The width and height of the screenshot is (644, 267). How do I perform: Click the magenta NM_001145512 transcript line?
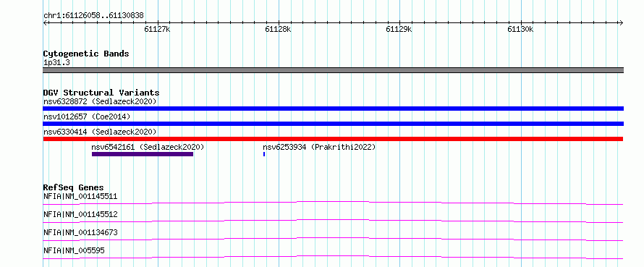[x=333, y=221]
